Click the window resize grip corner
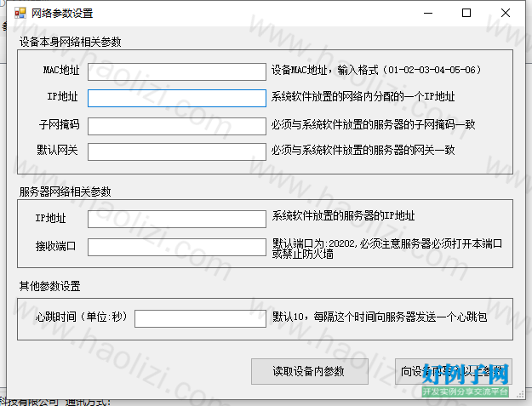 pyautogui.click(x=520, y=394)
